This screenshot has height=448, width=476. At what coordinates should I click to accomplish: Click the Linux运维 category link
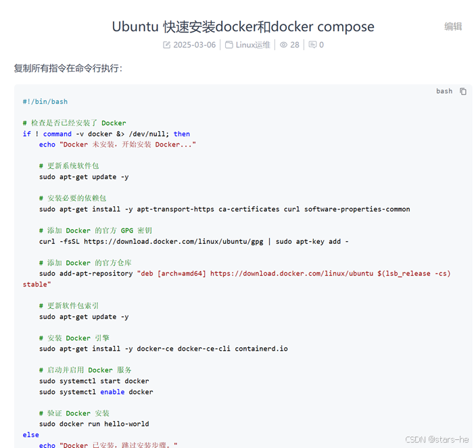point(253,45)
